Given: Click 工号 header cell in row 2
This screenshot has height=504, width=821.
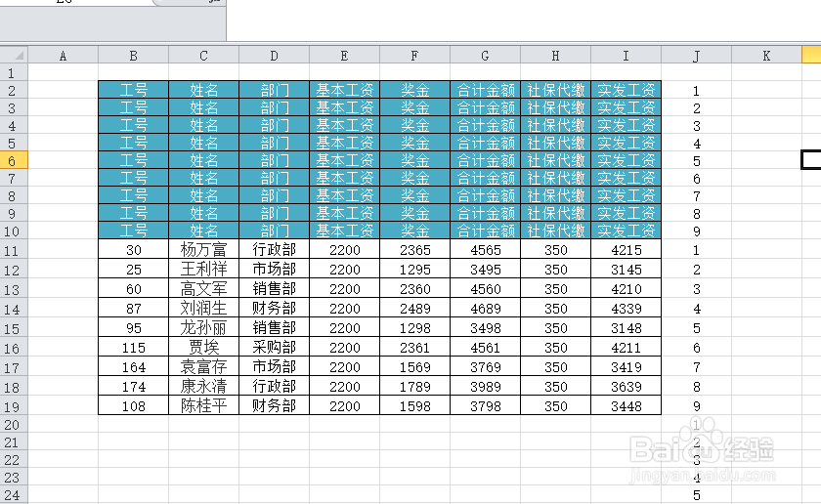Looking at the screenshot, I should 134,90.
